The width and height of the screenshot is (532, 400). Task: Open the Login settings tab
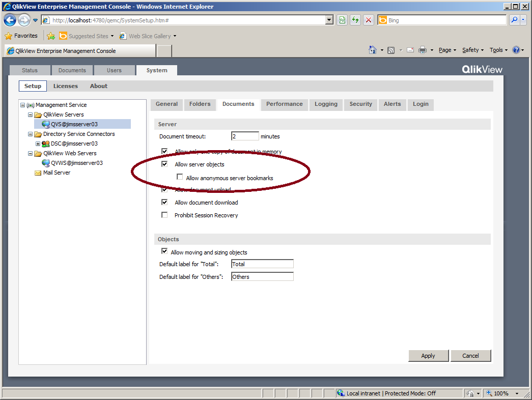(x=421, y=104)
